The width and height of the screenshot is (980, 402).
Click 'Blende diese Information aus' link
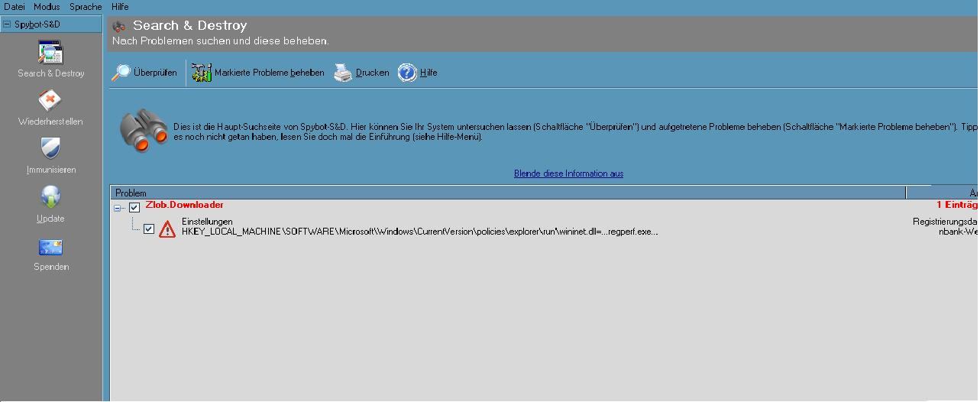pyautogui.click(x=568, y=173)
